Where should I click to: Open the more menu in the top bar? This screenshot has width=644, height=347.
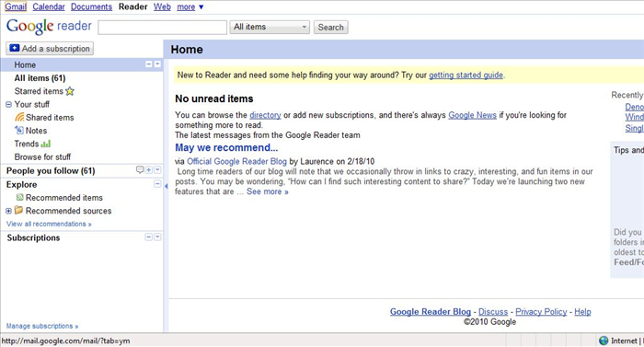point(190,6)
